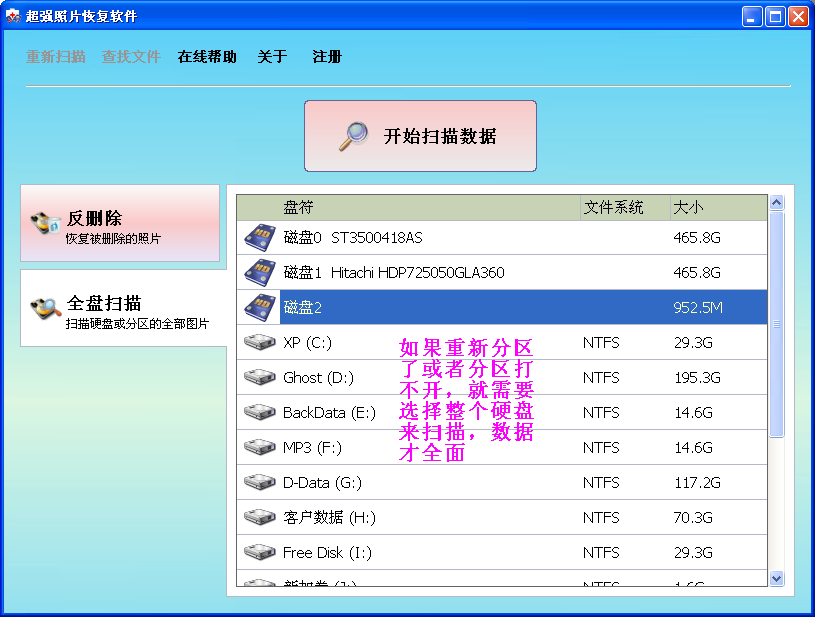This screenshot has height=617, width=815.
Task: Click the drive icon for BackData (E:)
Action: (260, 412)
